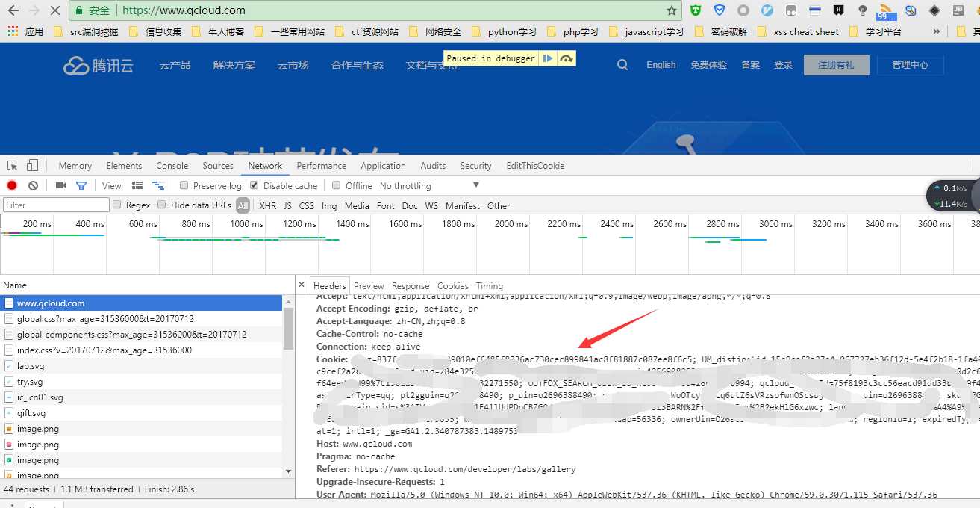This screenshot has height=508, width=980.
Task: Select gift.svg request in the list
Action: (142, 413)
